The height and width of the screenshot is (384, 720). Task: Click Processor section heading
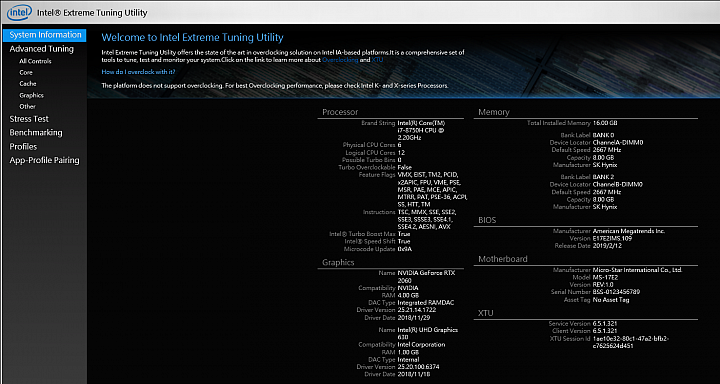click(x=340, y=112)
